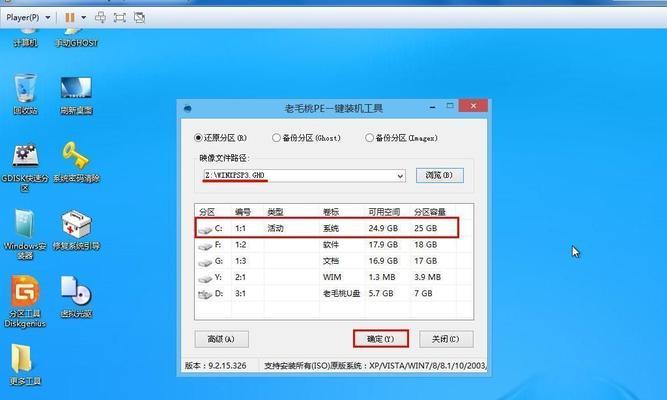
Task: Click the 系统 volume label cell
Action: pyautogui.click(x=331, y=229)
